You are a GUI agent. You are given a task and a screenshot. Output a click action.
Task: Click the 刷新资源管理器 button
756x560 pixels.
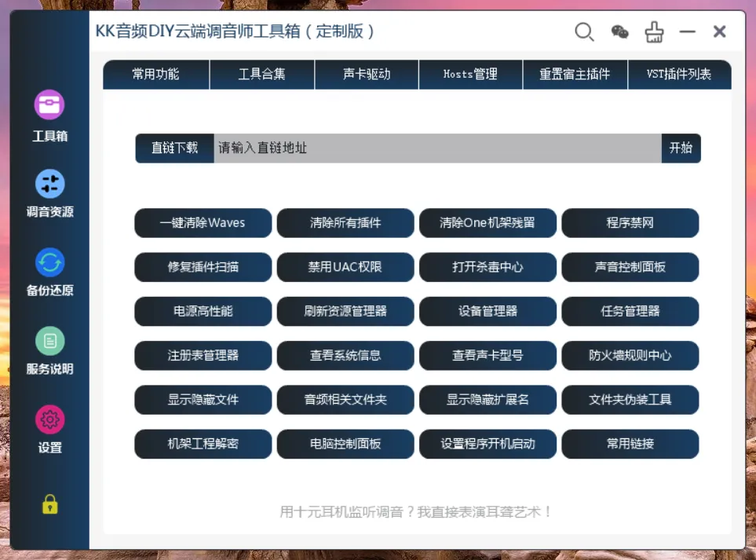(345, 311)
